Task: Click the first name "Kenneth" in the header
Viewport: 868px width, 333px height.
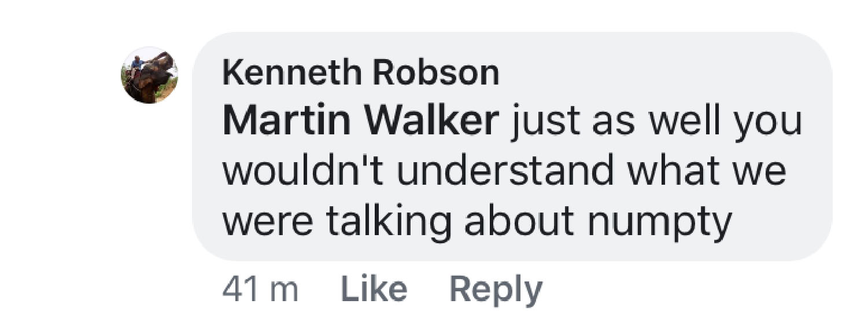Action: point(291,73)
